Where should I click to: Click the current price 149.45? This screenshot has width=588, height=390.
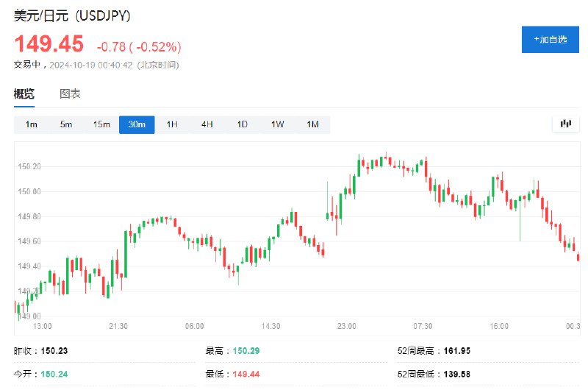pos(49,44)
